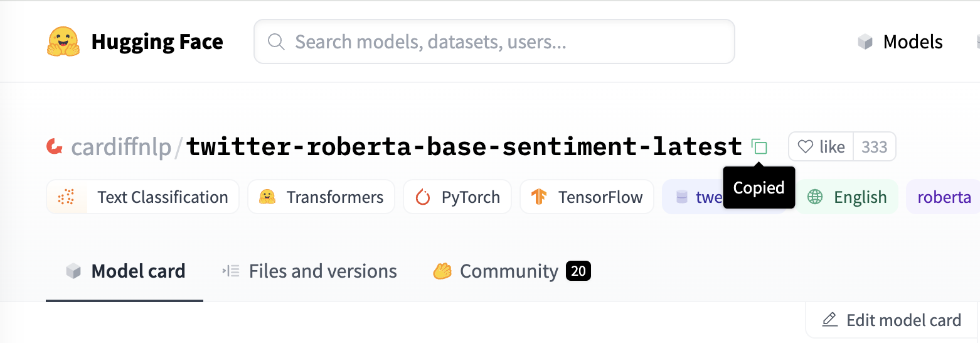Click the cardiffnlp organization avatar icon
The image size is (980, 343).
[x=55, y=147]
